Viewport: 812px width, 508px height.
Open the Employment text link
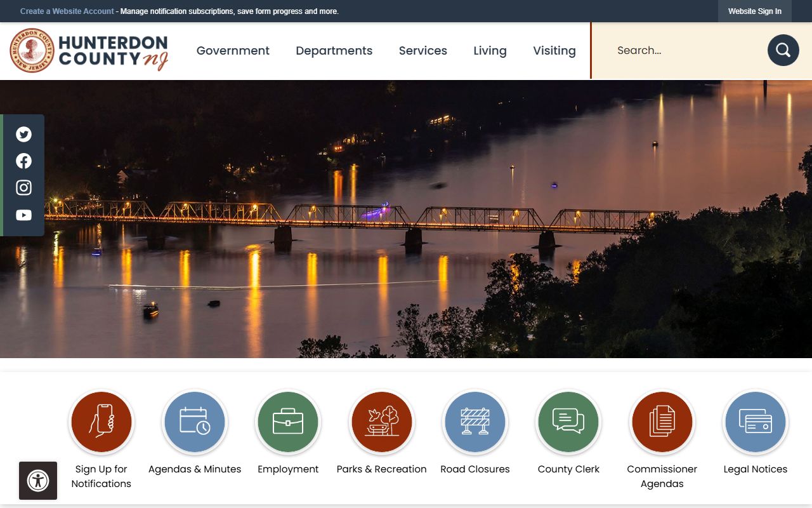pos(288,469)
